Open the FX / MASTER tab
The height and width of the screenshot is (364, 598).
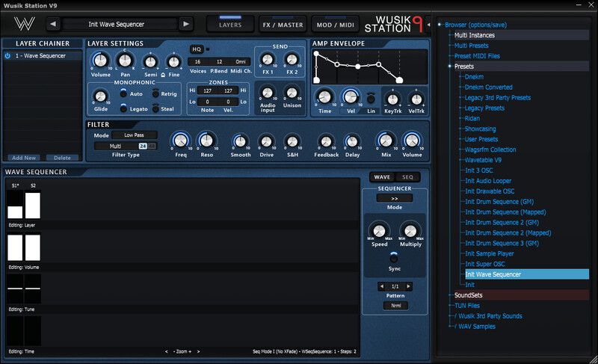click(x=283, y=25)
